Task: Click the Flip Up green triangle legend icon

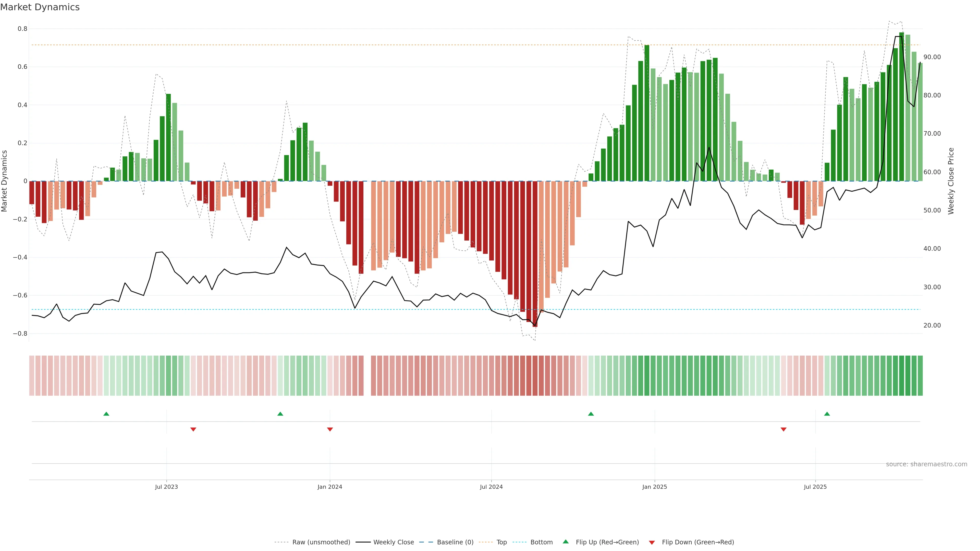Action: pyautogui.click(x=566, y=542)
